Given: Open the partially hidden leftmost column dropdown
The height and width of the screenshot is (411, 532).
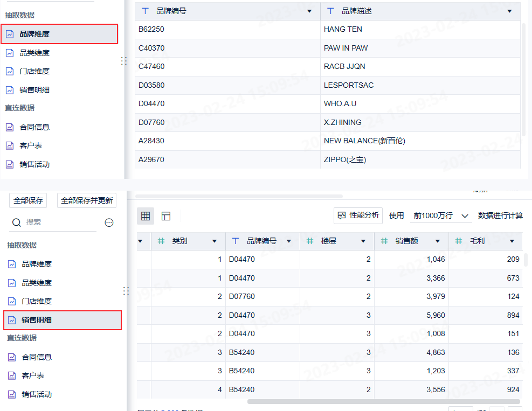Looking at the screenshot, I should click(x=140, y=241).
